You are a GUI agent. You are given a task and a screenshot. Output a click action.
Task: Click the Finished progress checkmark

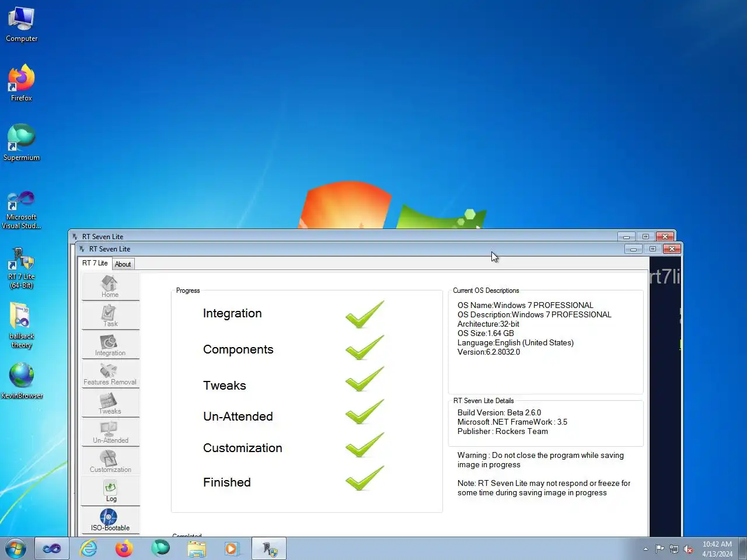tap(365, 479)
